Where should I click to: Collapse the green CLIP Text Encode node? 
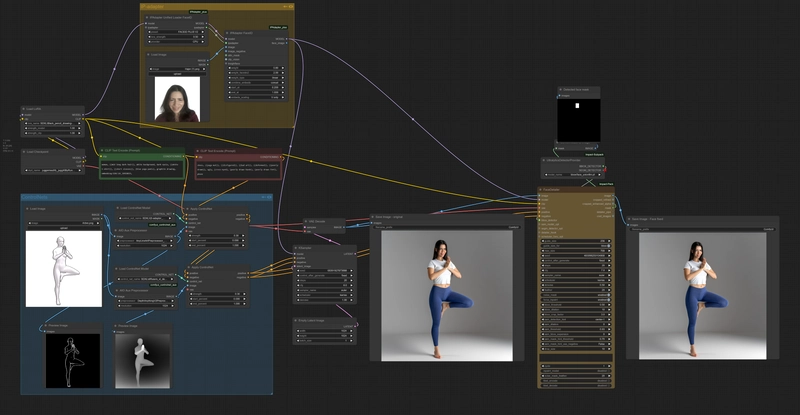pos(102,151)
